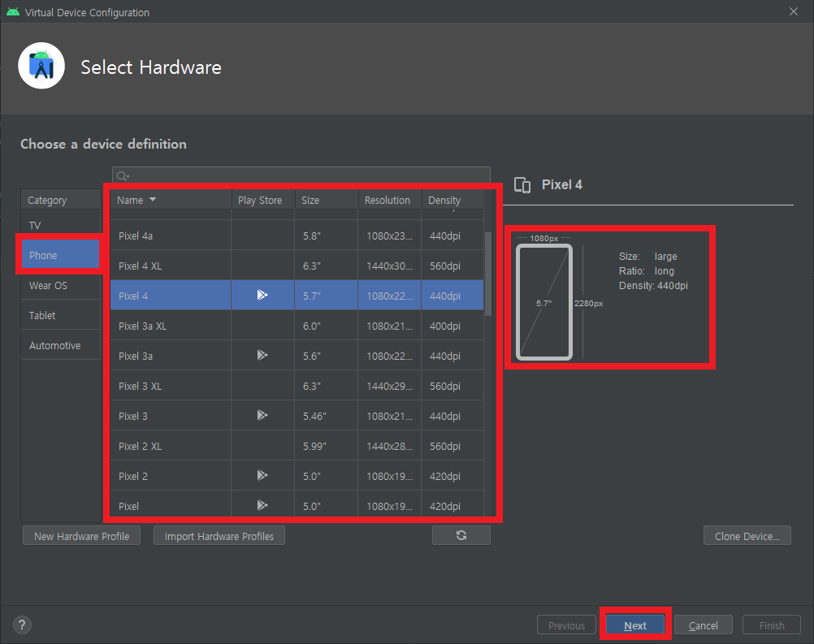Click the Play Store icon in Pixel 4 row
This screenshot has width=814, height=644.
(x=262, y=295)
